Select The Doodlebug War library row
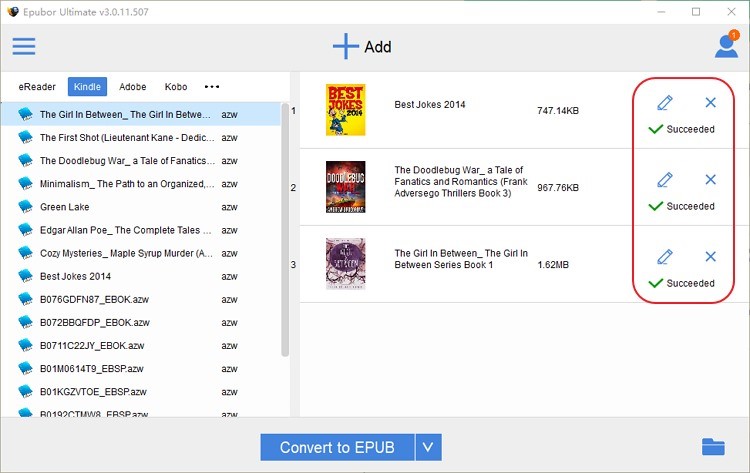750x473 pixels. tap(141, 161)
